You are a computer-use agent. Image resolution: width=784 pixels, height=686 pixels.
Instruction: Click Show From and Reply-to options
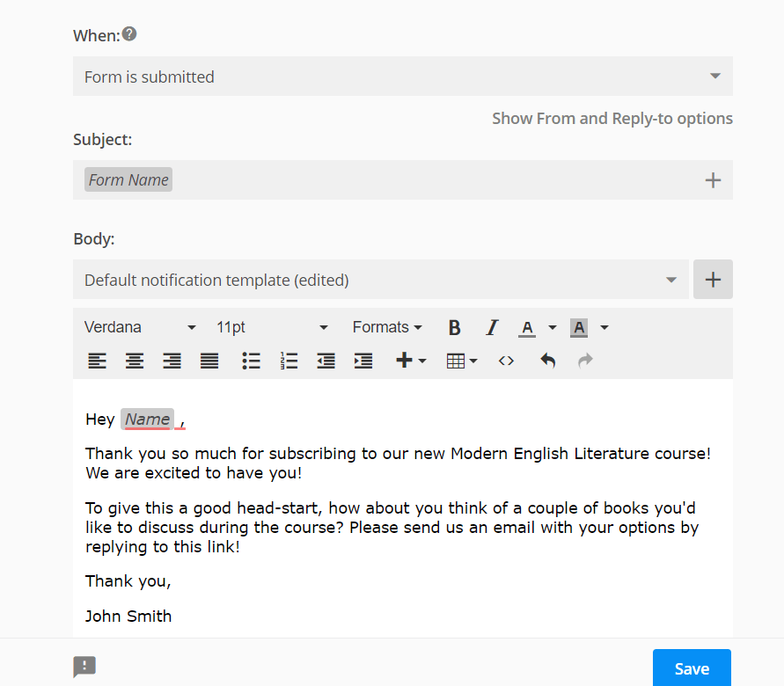tap(612, 118)
